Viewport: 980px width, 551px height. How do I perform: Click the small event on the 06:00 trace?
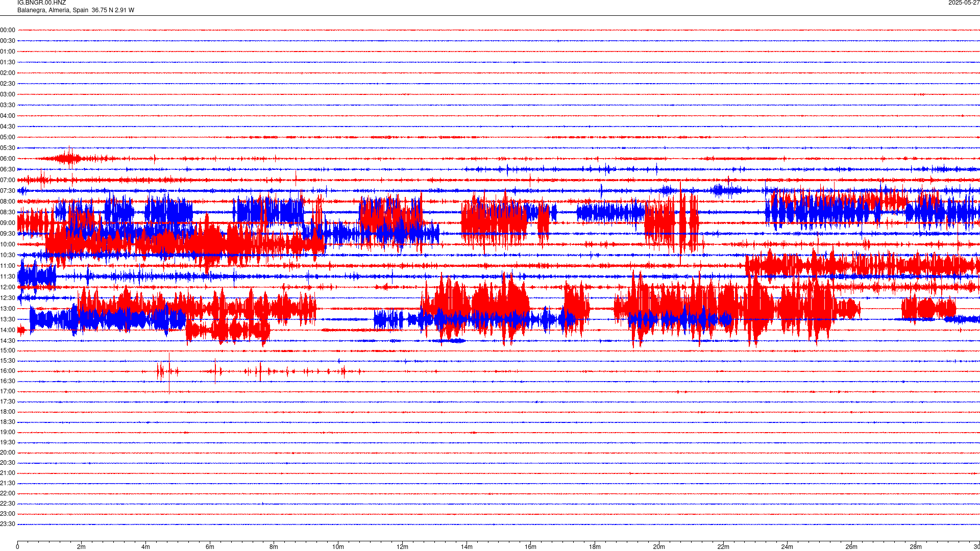(x=68, y=158)
